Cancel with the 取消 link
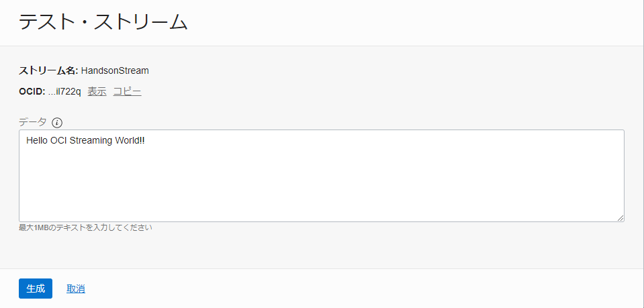This screenshot has height=308, width=644. (x=75, y=289)
